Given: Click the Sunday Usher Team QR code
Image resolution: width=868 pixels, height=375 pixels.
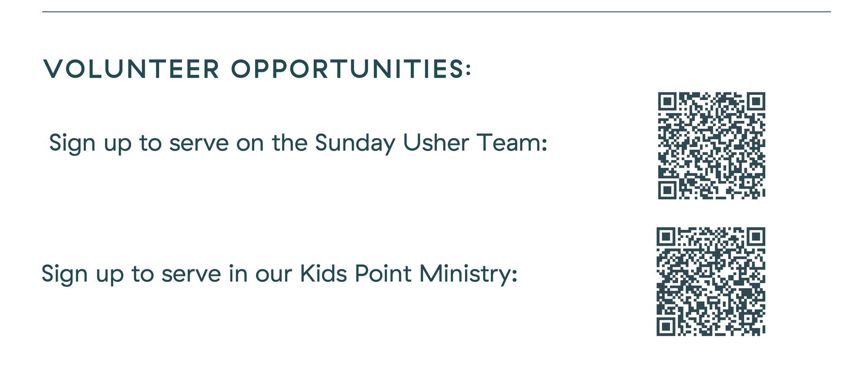Looking at the screenshot, I should pos(712,146).
